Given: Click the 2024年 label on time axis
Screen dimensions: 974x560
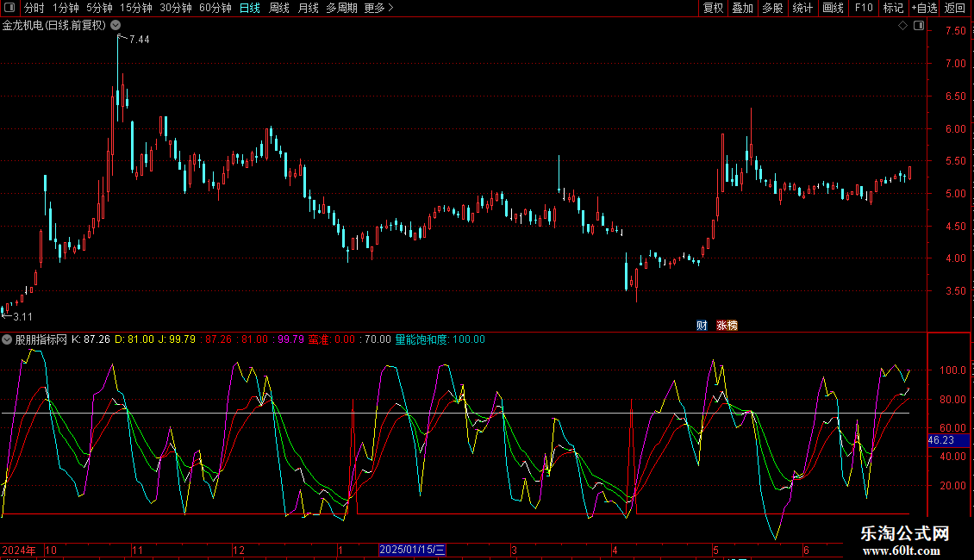Looking at the screenshot, I should click(19, 550).
